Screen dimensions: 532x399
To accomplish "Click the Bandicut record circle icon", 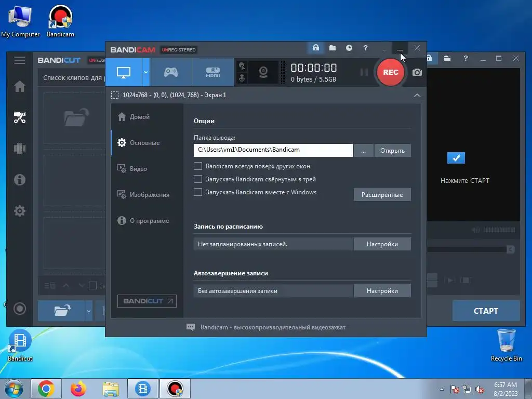I will click(20, 309).
